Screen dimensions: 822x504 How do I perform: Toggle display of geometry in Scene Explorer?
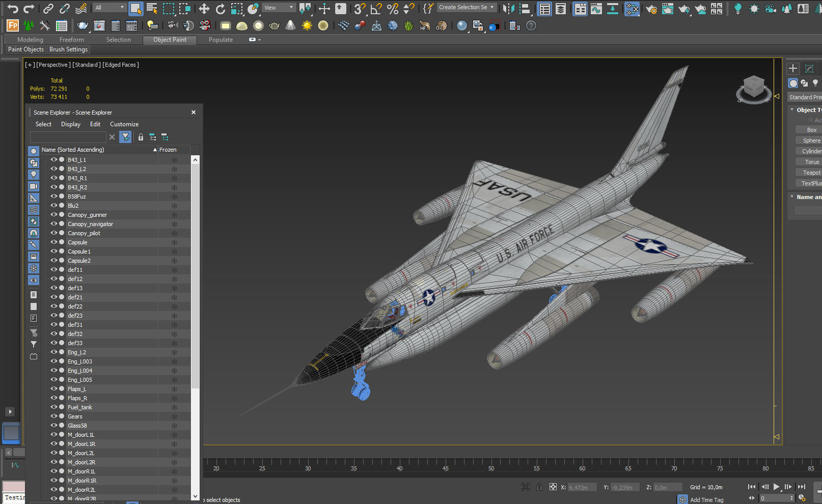coord(34,151)
